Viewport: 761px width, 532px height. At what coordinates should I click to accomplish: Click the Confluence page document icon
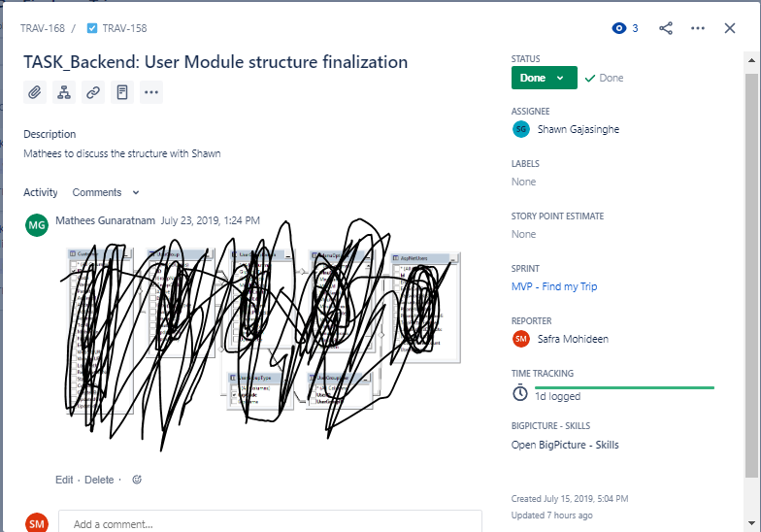[x=122, y=92]
